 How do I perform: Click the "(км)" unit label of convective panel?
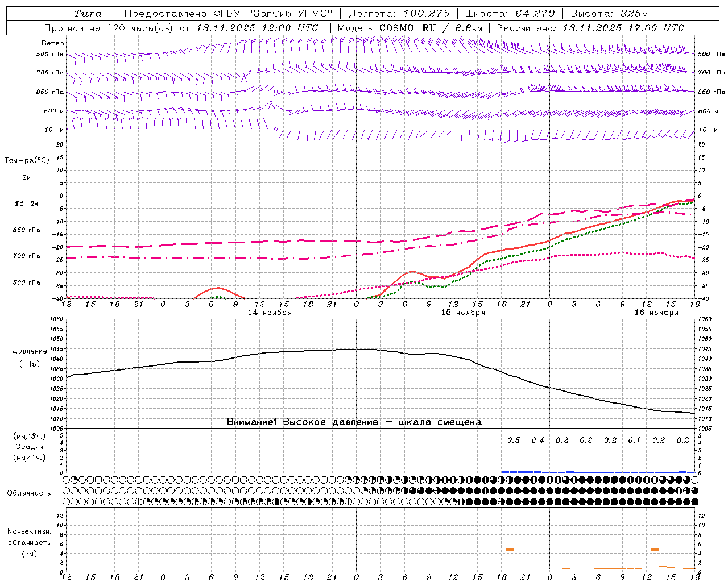pyautogui.click(x=29, y=554)
